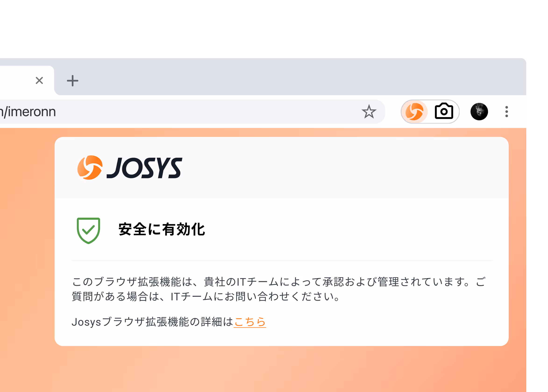The width and height of the screenshot is (548, 392).
Task: Open the camera screenshot extension
Action: click(x=444, y=111)
